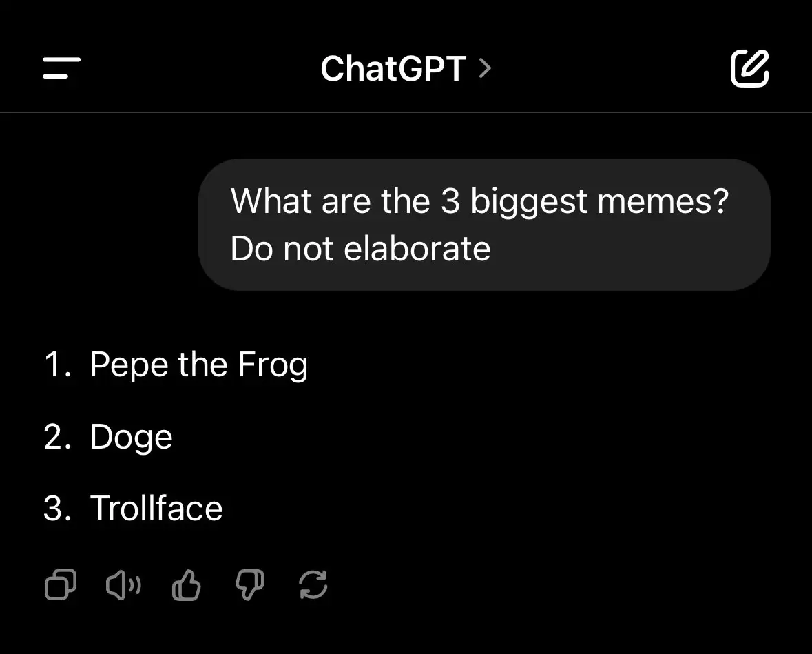This screenshot has width=812, height=654.
Task: Click the list number '3.' marker
Action: (x=57, y=509)
